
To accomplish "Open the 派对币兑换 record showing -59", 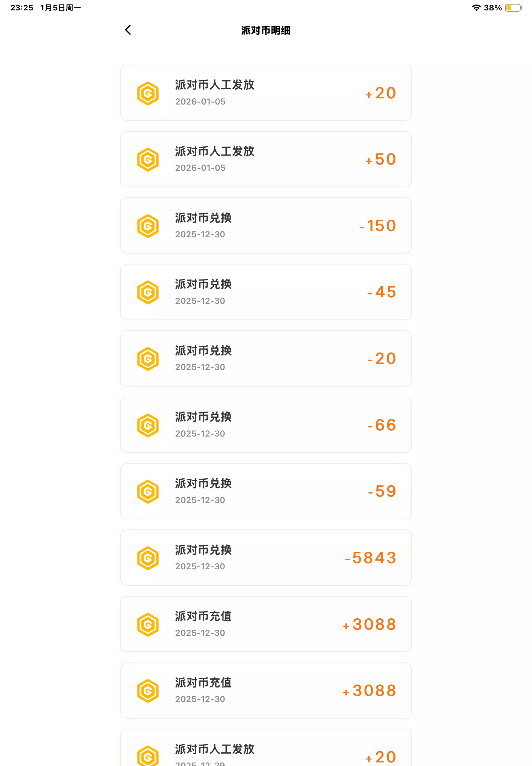I will [x=266, y=491].
